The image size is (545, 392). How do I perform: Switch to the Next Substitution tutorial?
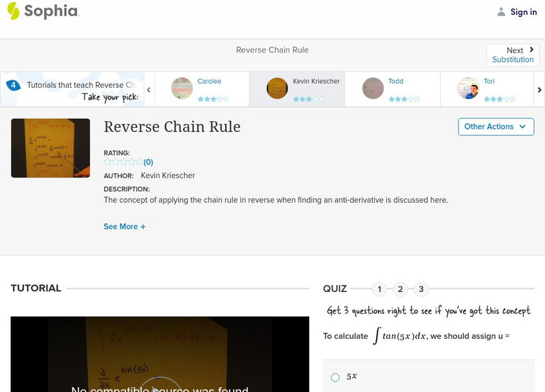click(513, 54)
